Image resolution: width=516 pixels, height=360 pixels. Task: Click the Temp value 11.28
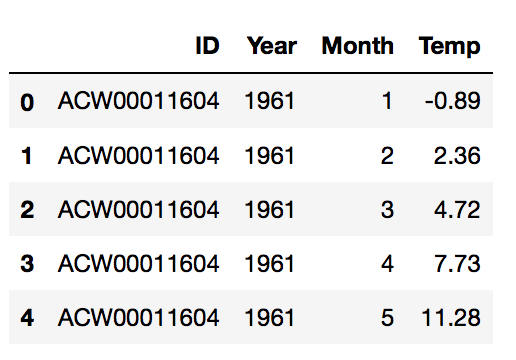tap(451, 317)
